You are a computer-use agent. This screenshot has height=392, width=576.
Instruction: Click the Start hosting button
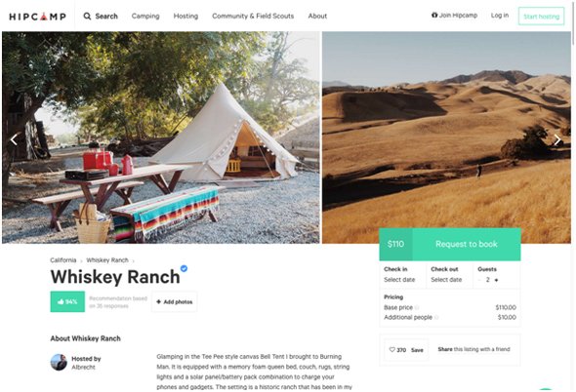coord(542,17)
